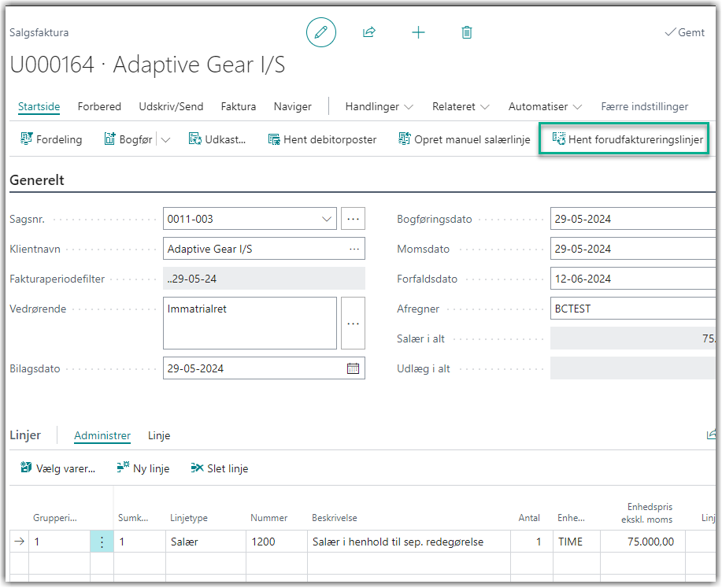The image size is (722, 588).
Task: Click Slet linje to delete line
Action: (220, 468)
